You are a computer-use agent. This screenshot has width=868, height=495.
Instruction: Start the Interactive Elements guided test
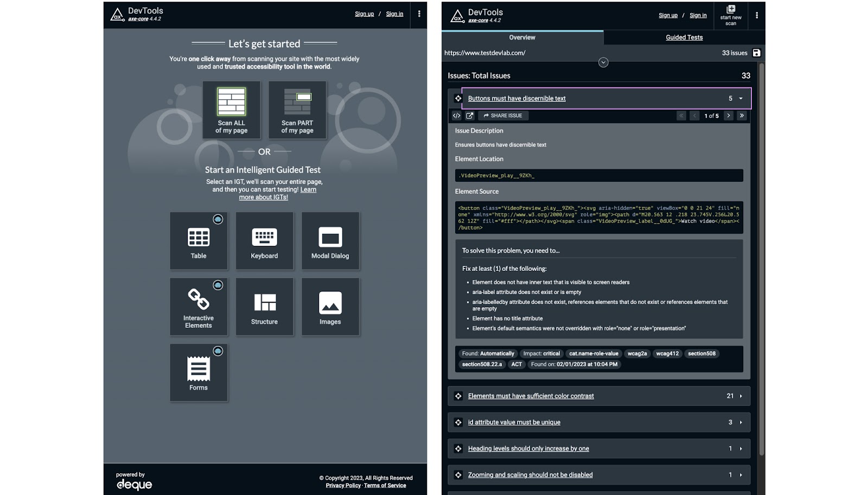point(199,307)
